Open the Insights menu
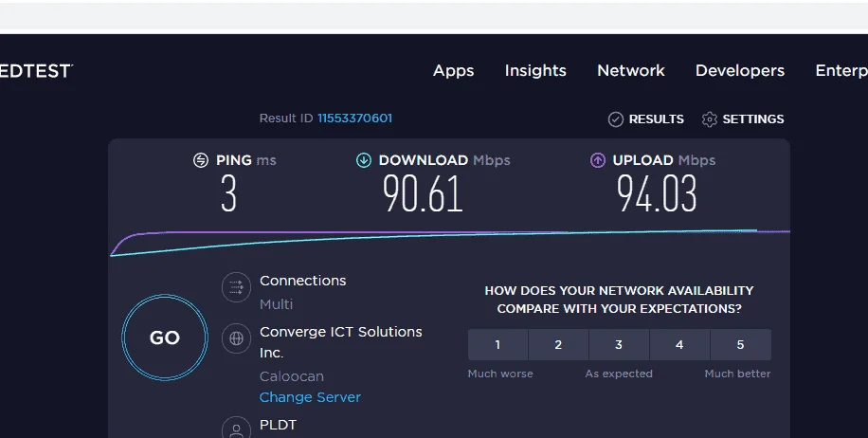Screen dimensions: 868x438 535,70
